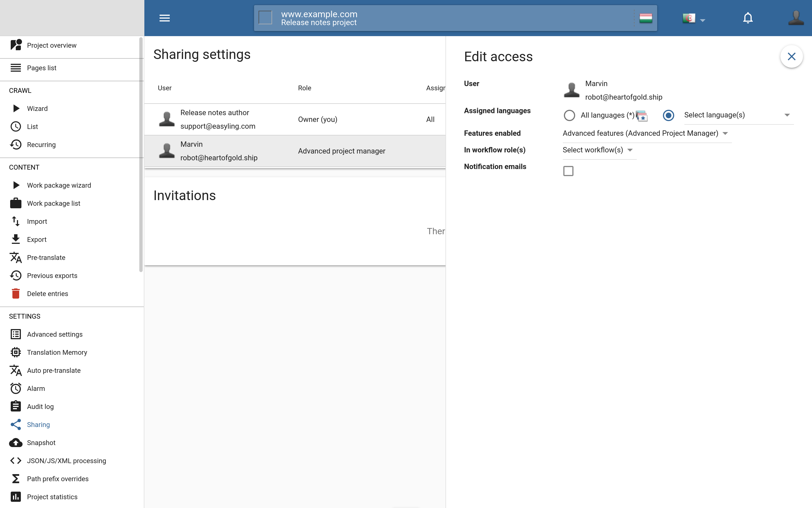This screenshot has height=508, width=812.
Task: Select the Release notes author row
Action: click(295, 119)
